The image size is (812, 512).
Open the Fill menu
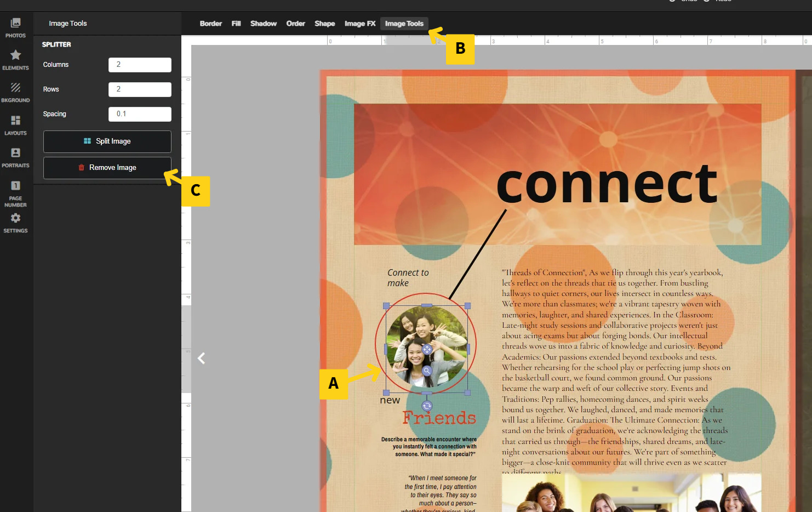(236, 24)
